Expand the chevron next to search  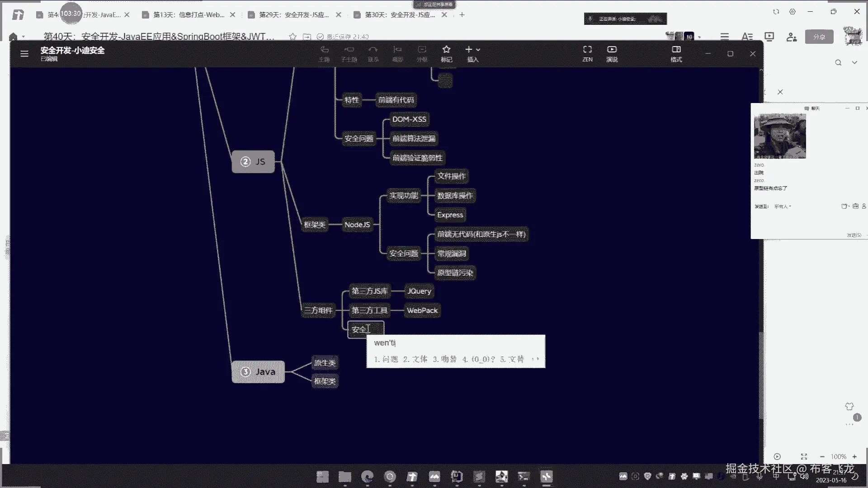(854, 63)
